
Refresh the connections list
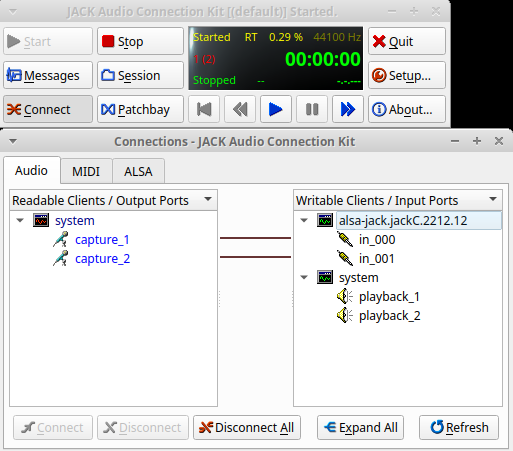(459, 427)
